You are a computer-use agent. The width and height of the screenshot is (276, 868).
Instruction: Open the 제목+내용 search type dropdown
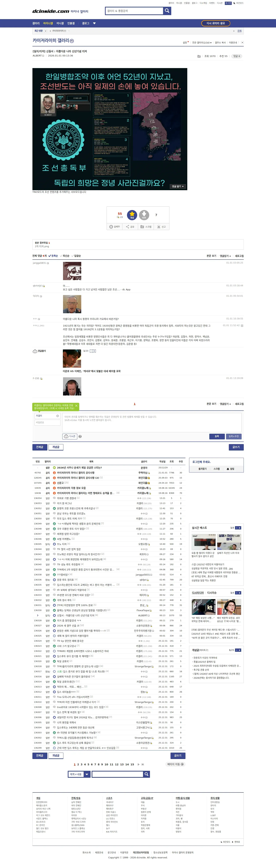click(x=79, y=774)
